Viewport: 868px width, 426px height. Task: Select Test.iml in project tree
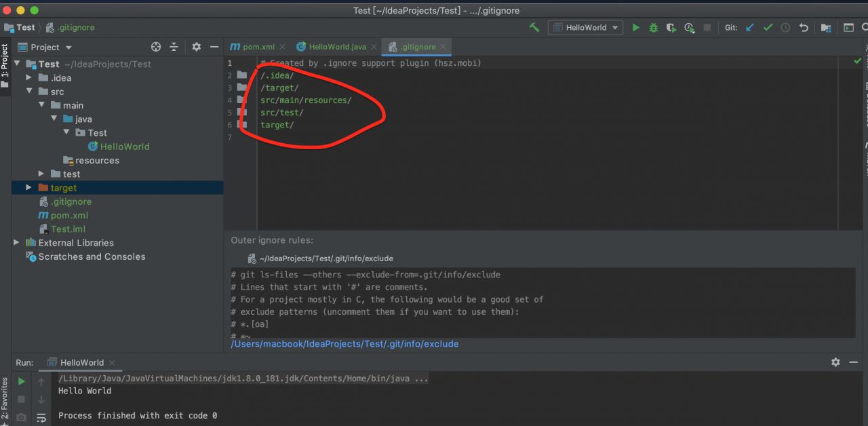point(62,229)
